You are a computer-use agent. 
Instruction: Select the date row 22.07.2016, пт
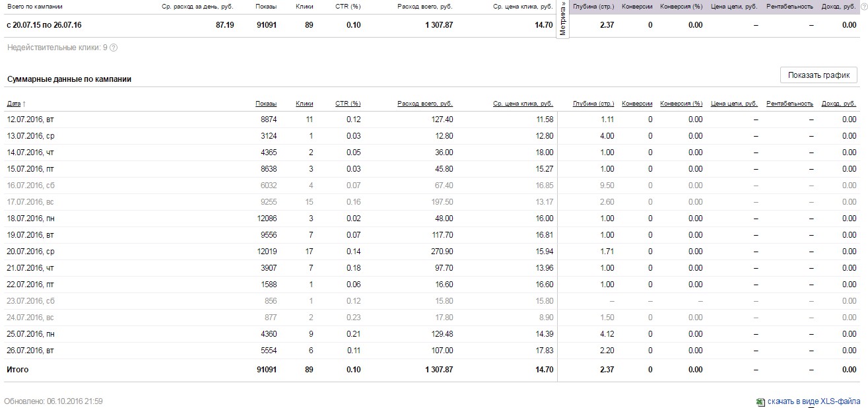(x=30, y=285)
